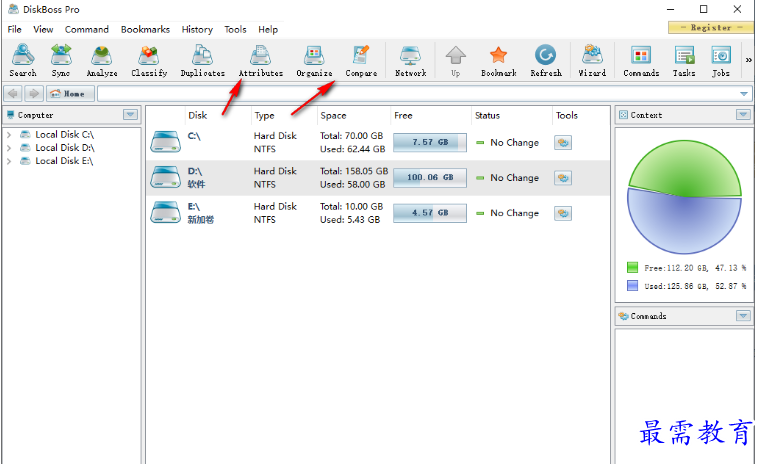
Task: Sort by the Disk column header
Action: (198, 115)
